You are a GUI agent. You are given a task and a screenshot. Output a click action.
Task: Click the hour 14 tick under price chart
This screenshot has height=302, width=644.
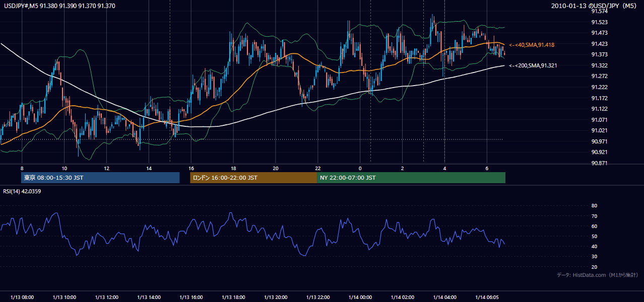pos(149,168)
